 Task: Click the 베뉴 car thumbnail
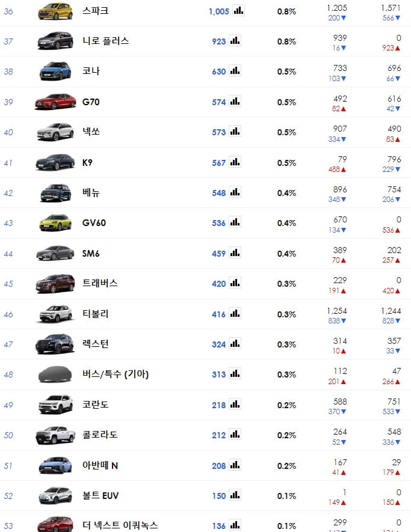pyautogui.click(x=55, y=193)
